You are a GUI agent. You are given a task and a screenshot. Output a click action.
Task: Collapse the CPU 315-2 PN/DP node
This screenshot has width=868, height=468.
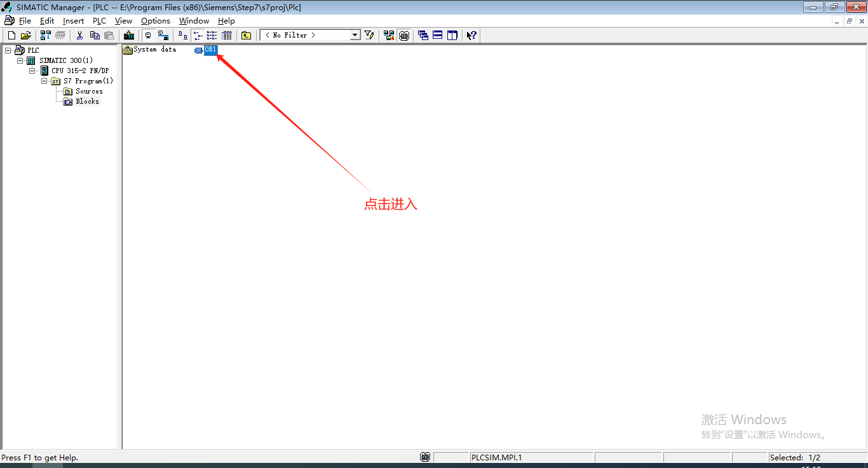[x=32, y=71]
